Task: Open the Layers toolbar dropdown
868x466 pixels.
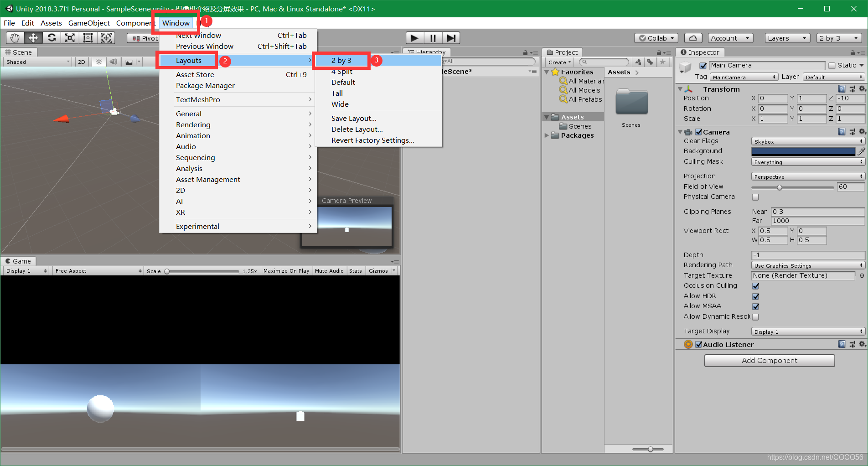Action: coord(787,38)
